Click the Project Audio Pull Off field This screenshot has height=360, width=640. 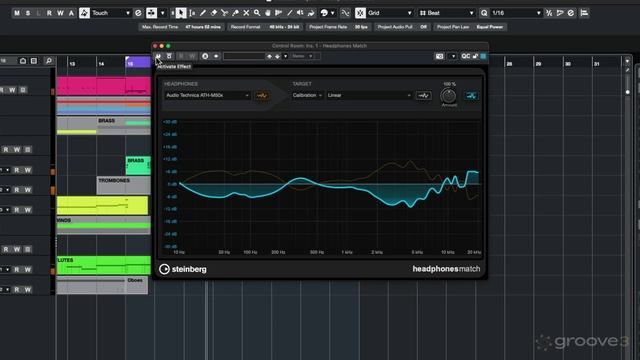tap(402, 27)
